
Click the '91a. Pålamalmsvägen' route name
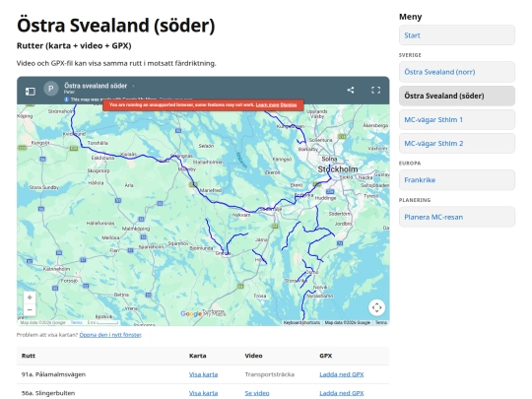click(53, 374)
